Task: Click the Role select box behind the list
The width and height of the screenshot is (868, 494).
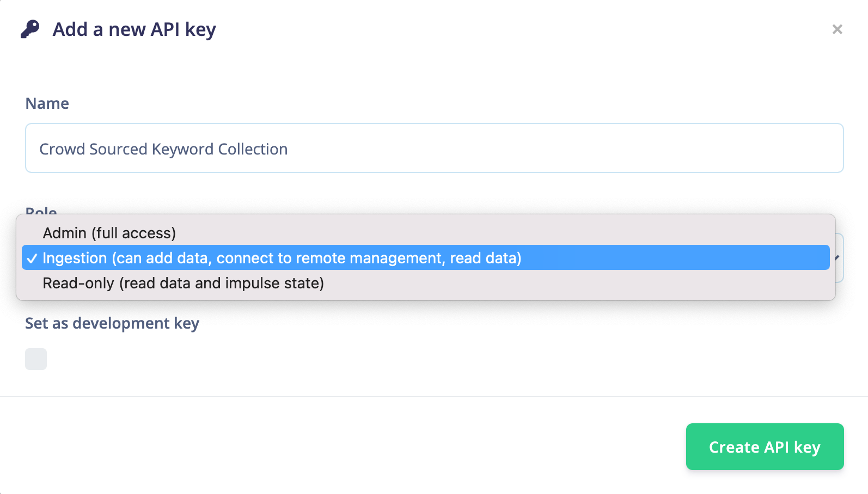Action: [x=839, y=272]
